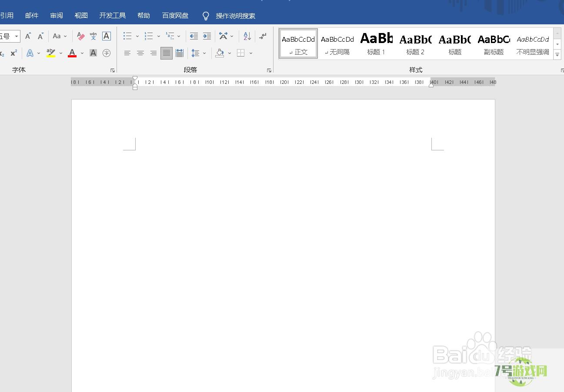Open the 引用 ribbon tab
Viewport: 564px width, 392px height.
point(6,15)
